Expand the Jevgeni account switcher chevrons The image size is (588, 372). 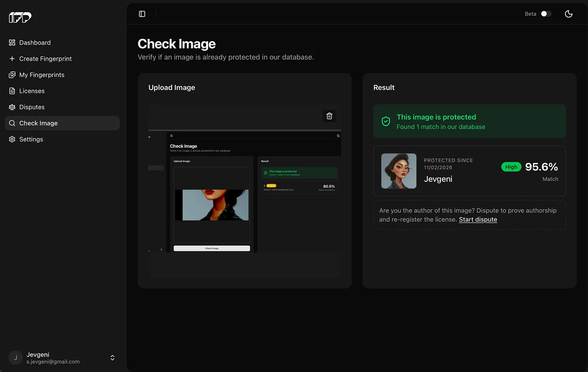click(112, 358)
